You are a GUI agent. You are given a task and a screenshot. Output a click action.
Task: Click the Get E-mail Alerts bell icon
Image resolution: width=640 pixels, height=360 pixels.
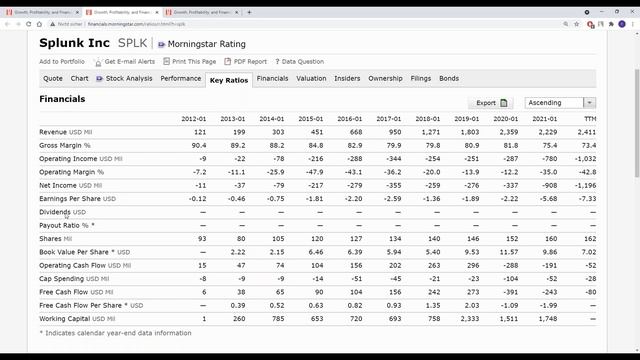pyautogui.click(x=98, y=62)
